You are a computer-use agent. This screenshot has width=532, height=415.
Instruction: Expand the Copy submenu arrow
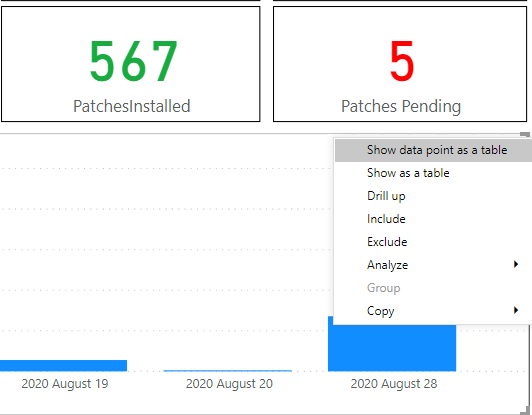[516, 310]
